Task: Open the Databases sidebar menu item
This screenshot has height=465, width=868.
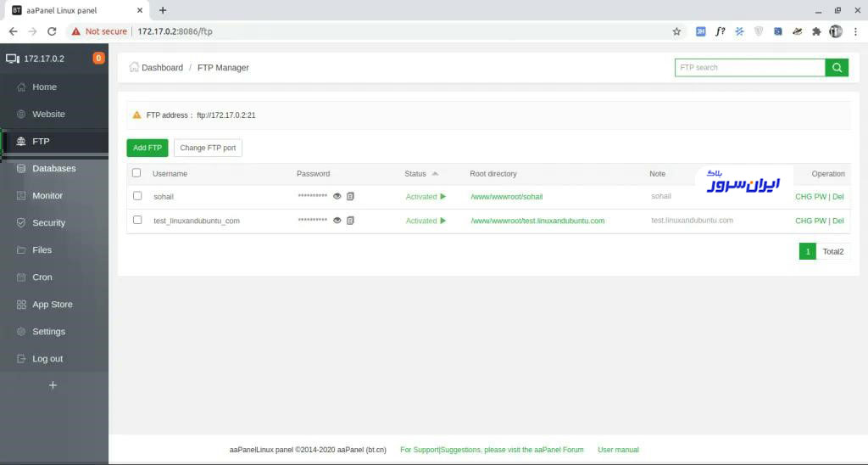Action: pyautogui.click(x=53, y=169)
